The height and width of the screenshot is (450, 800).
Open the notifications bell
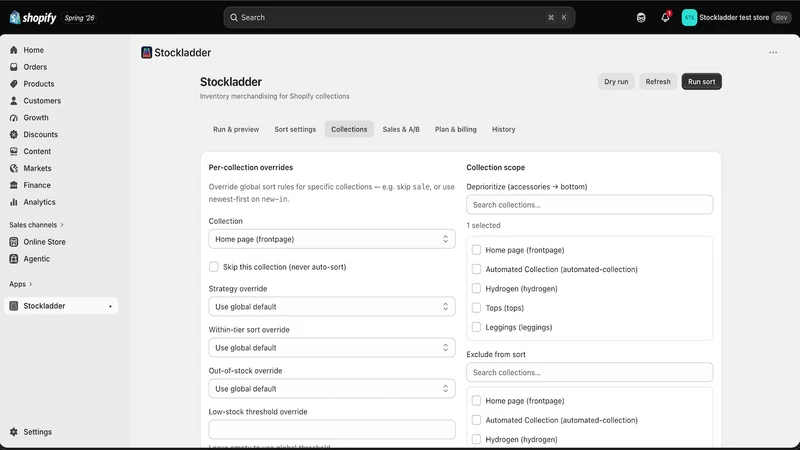(665, 17)
